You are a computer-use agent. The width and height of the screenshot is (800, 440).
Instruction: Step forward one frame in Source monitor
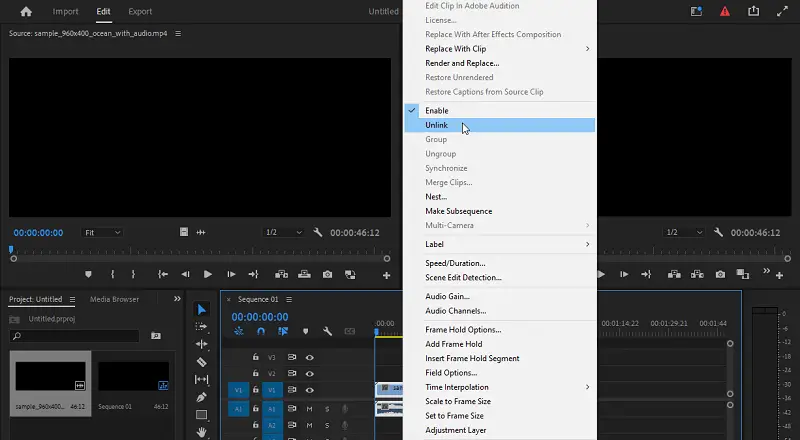coord(231,275)
